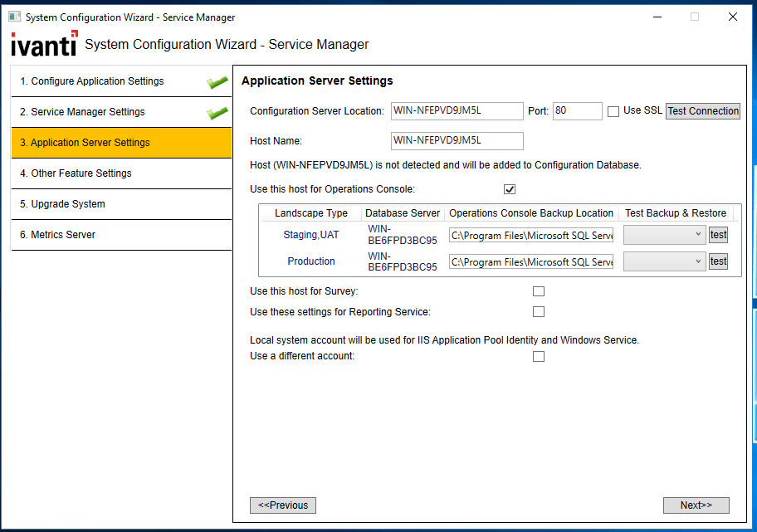
Task: Edit backup location path for Production
Action: 531,261
